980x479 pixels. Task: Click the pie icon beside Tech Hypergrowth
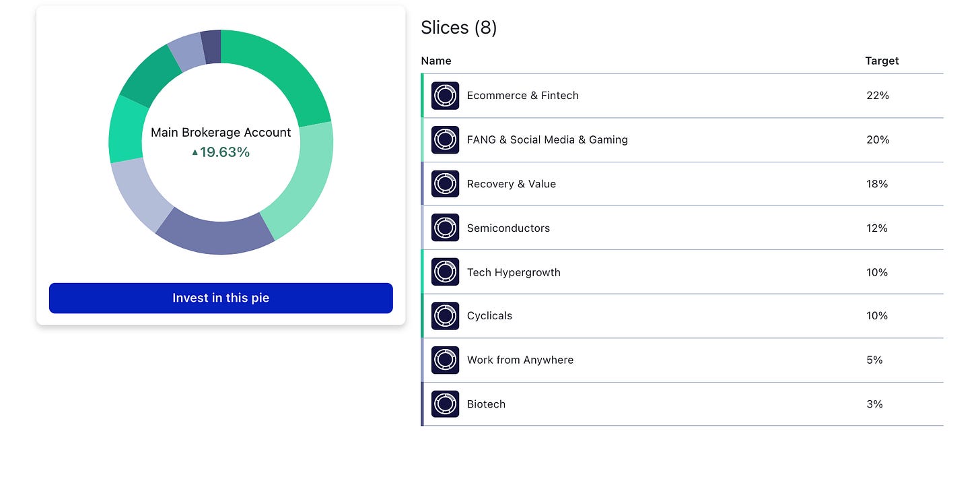(x=445, y=272)
